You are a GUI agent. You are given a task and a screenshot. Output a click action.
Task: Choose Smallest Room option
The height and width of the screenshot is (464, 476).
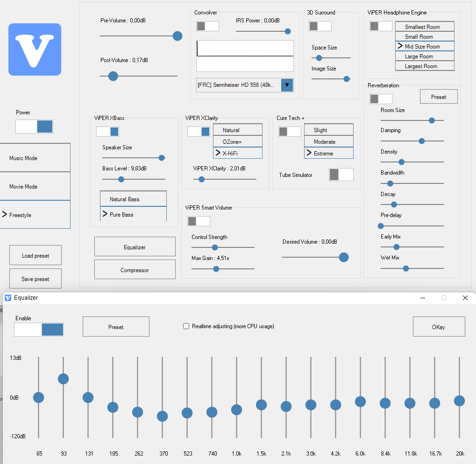click(425, 27)
